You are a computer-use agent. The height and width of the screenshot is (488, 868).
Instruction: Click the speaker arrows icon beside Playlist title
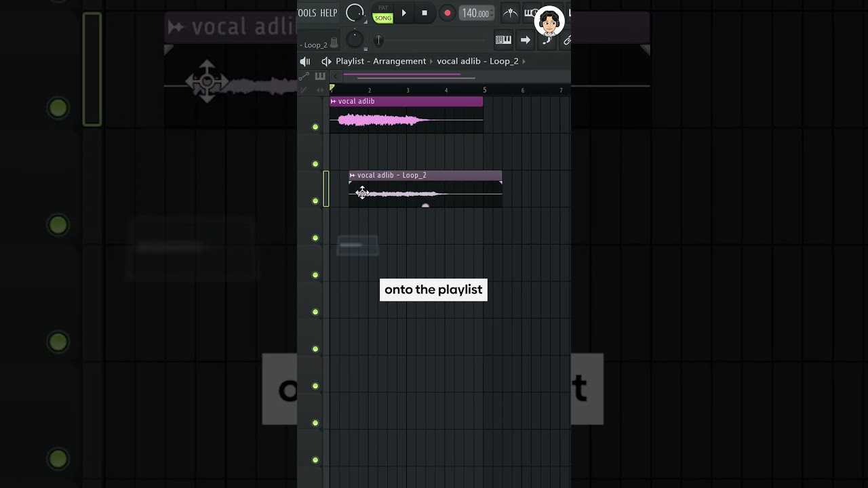(326, 61)
